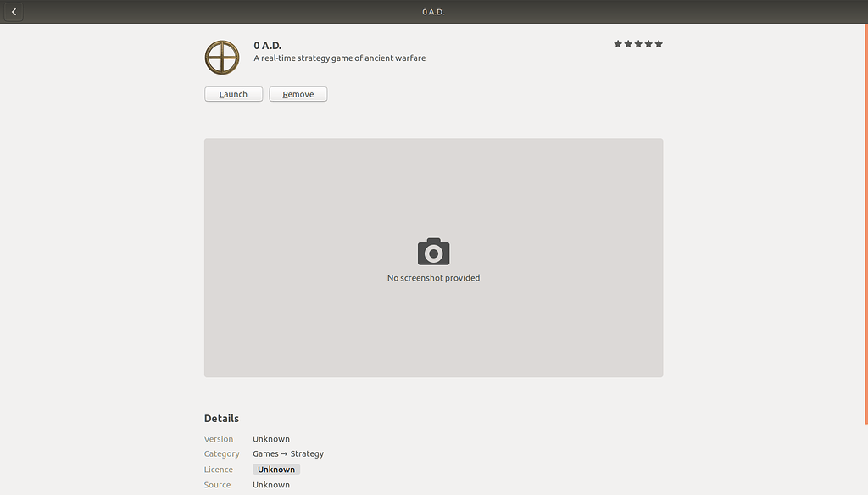
Task: Launch the 0 A.D. game
Action: 233,94
